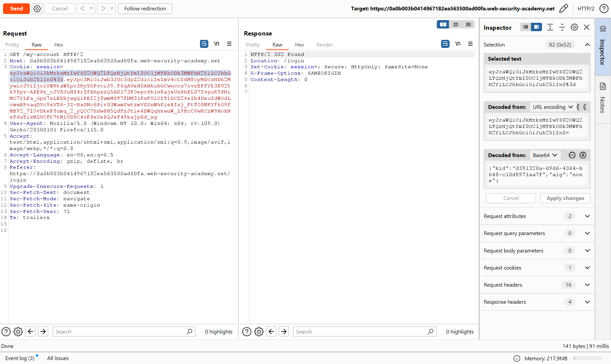Open the history dropdown next to back arrow
The width and height of the screenshot is (611, 364).
click(91, 9)
